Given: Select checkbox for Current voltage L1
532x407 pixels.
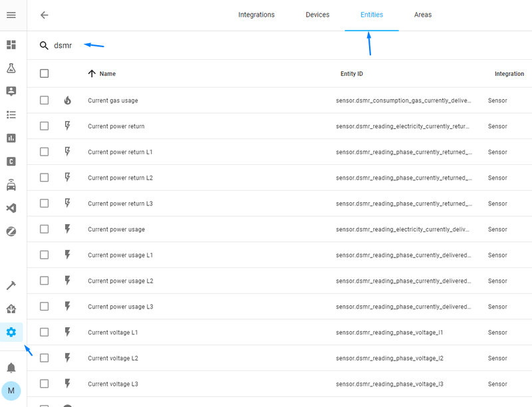Looking at the screenshot, I should click(44, 332).
